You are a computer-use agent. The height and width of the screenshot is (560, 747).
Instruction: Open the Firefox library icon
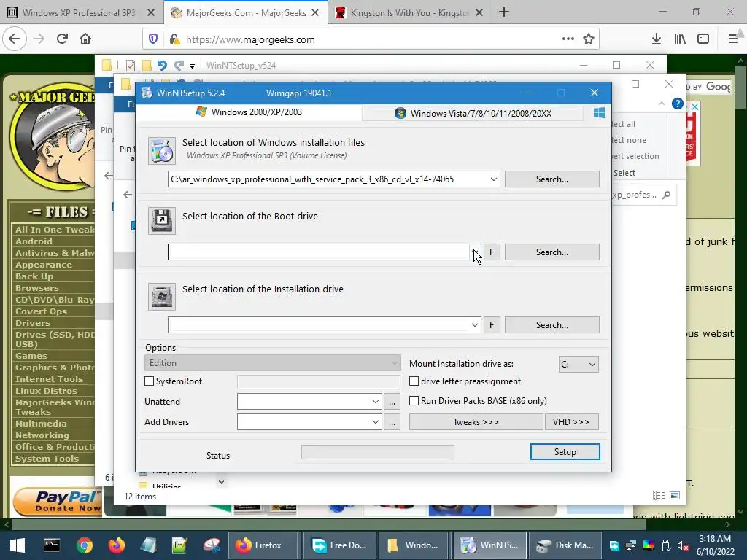[680, 39]
